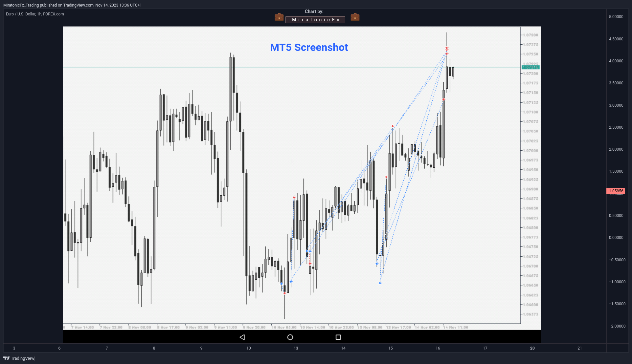Click the MiratonicFx author name box
The height and width of the screenshot is (364, 632).
point(315,20)
